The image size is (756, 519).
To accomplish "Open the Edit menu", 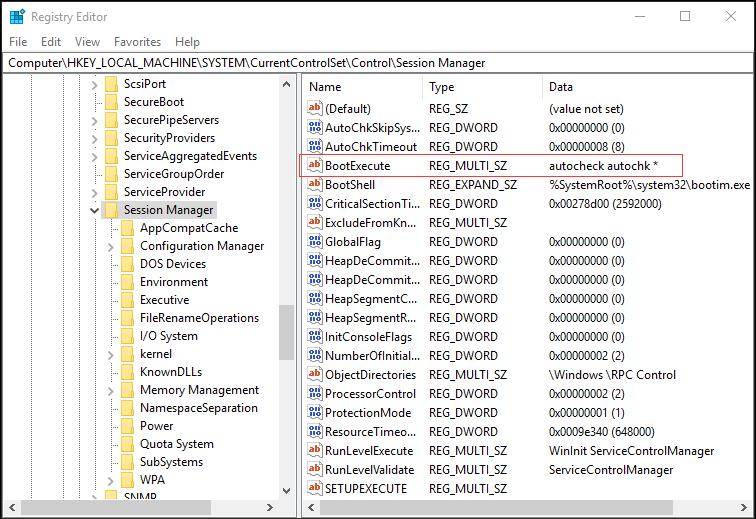I will [x=51, y=42].
